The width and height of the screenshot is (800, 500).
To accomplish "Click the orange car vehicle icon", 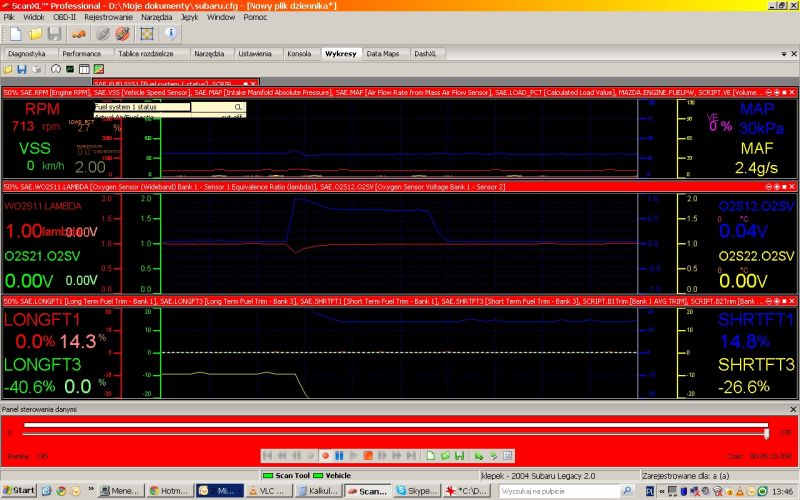I will (79, 34).
